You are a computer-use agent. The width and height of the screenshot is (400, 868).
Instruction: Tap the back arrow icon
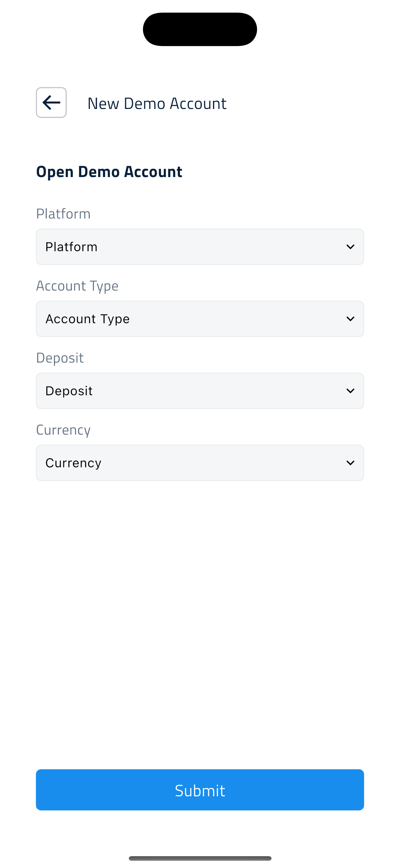click(x=51, y=102)
